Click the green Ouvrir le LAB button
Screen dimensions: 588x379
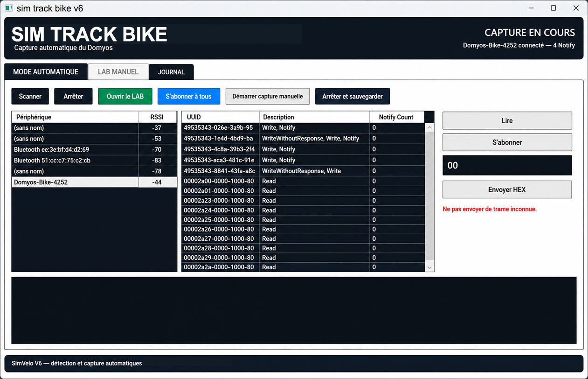coord(125,96)
